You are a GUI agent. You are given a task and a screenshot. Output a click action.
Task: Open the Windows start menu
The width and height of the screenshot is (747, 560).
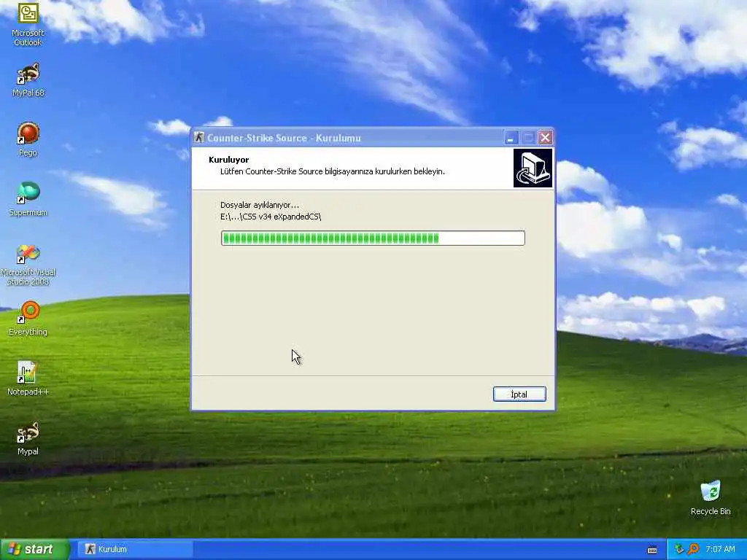(34, 549)
